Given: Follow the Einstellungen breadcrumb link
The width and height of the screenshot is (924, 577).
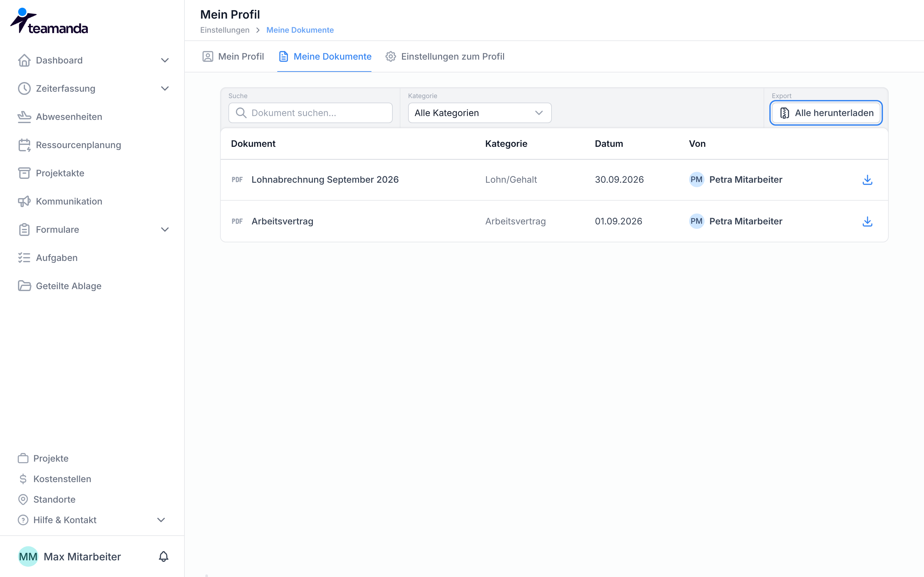Looking at the screenshot, I should pos(225,30).
